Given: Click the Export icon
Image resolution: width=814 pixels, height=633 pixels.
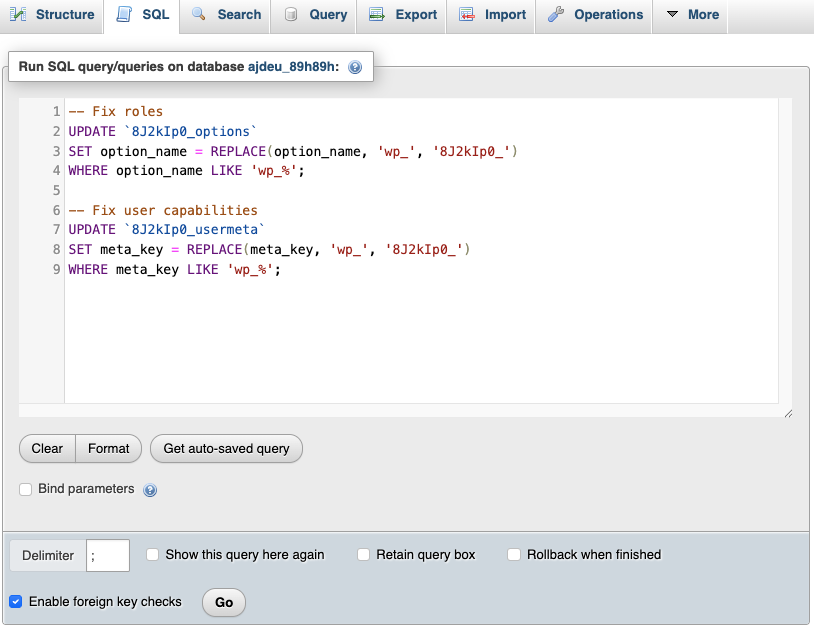Looking at the screenshot, I should [376, 14].
